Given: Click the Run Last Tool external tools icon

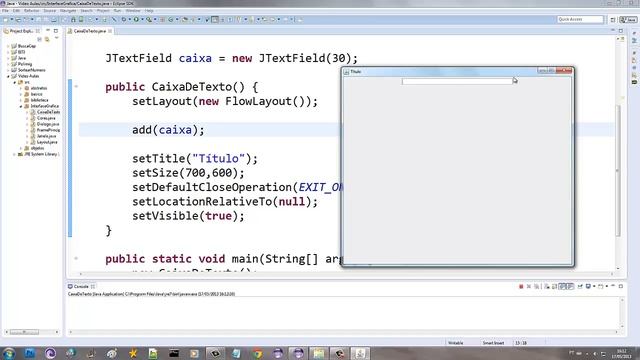Looking at the screenshot, I should [x=149, y=19].
